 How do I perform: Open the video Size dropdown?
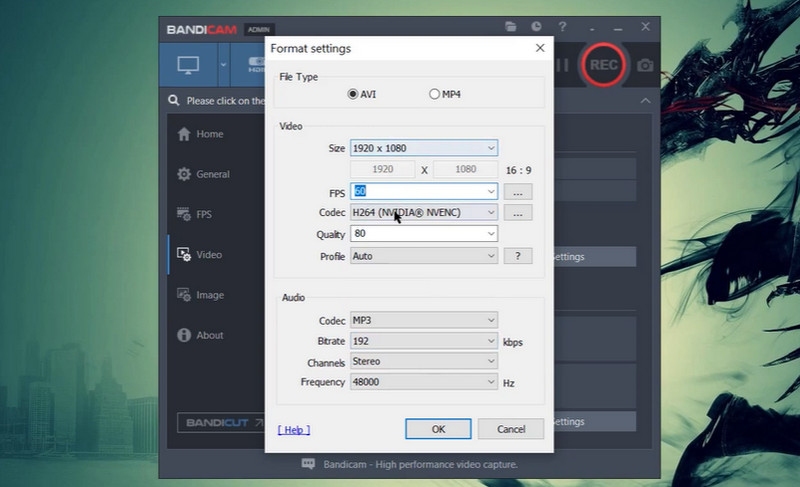tap(424, 148)
